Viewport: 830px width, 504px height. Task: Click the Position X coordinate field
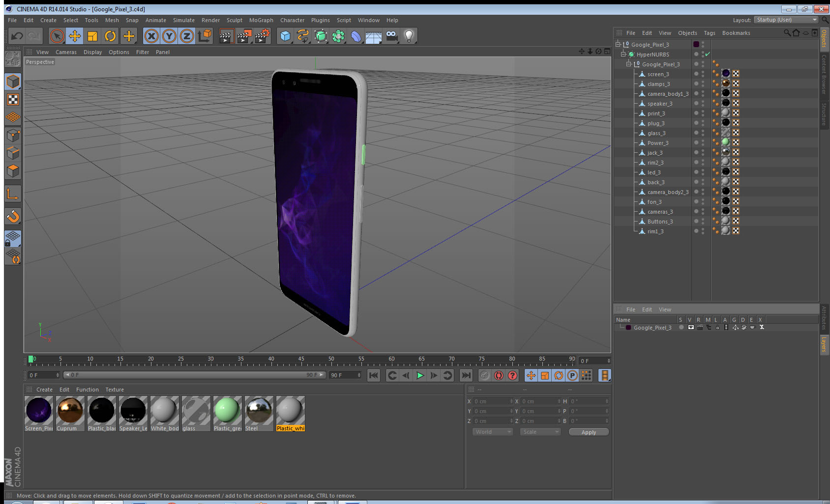point(493,401)
